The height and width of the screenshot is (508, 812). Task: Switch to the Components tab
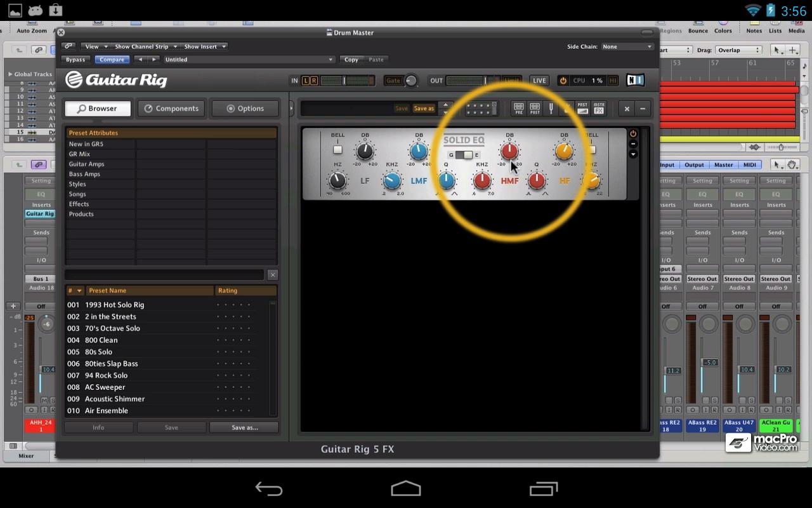tap(171, 109)
